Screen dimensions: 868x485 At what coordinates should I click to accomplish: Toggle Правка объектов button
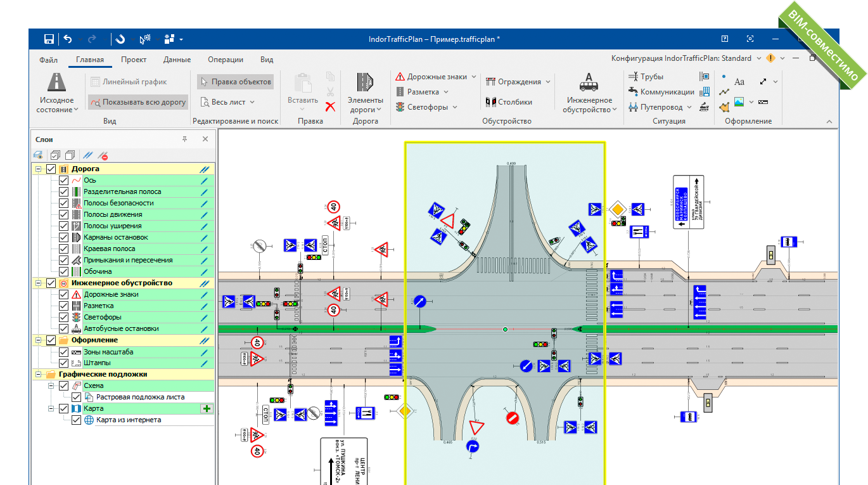coord(236,82)
